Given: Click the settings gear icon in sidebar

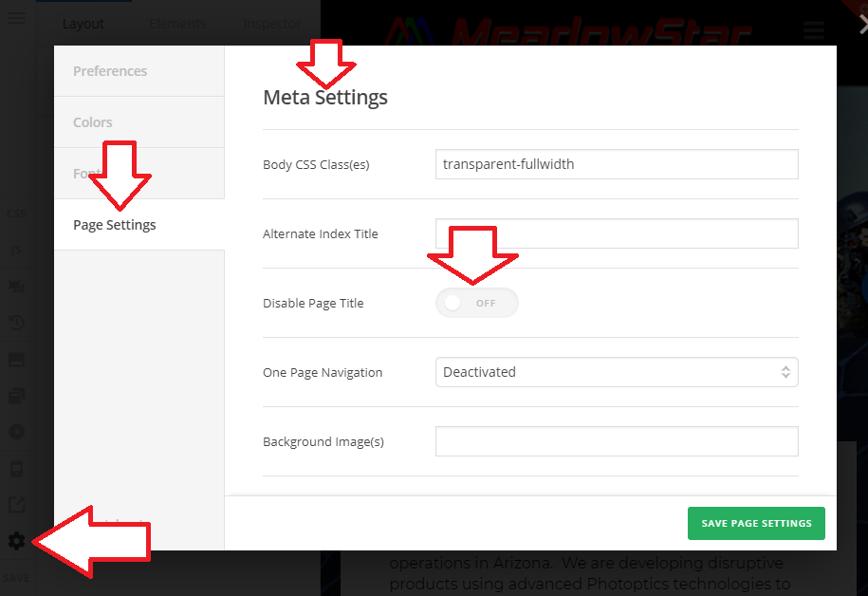Looking at the screenshot, I should (x=16, y=541).
